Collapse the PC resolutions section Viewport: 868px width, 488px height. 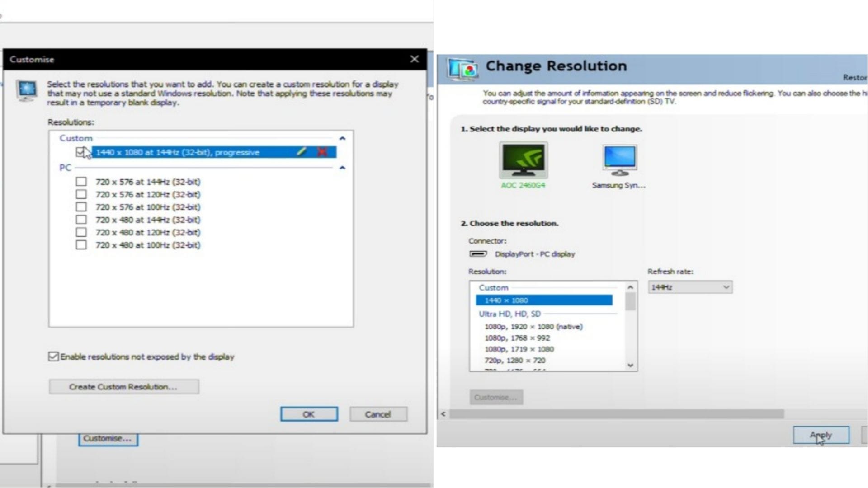click(342, 168)
